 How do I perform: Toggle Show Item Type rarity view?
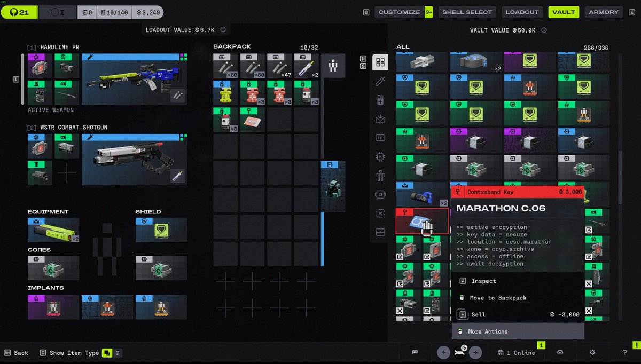107,353
